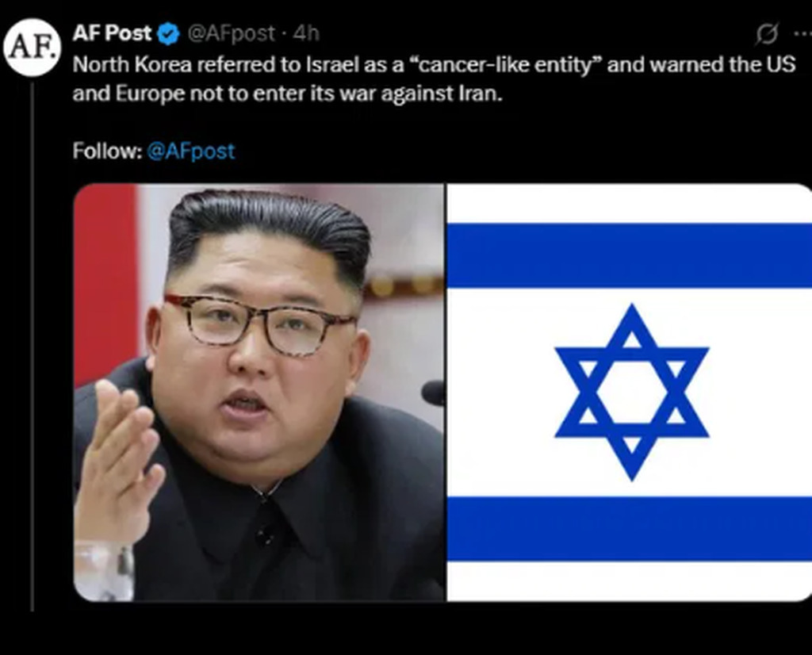Viewport: 812px width, 655px height.
Task: Open the Israeli flag image
Action: [x=629, y=393]
